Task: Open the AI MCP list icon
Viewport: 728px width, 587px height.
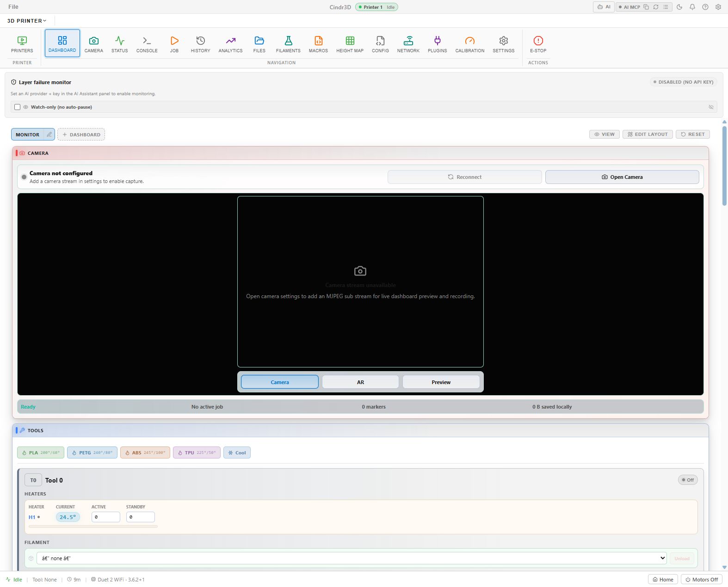Action: pyautogui.click(x=666, y=7)
